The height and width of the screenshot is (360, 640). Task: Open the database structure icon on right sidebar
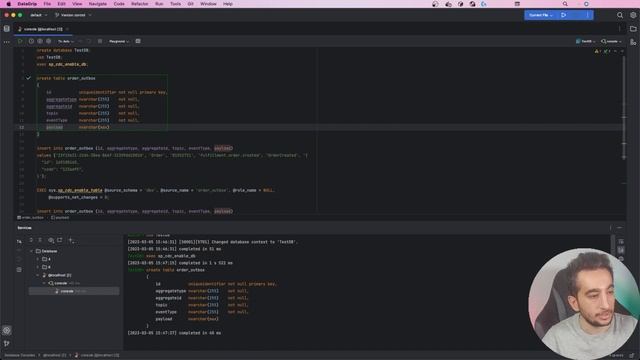(633, 42)
